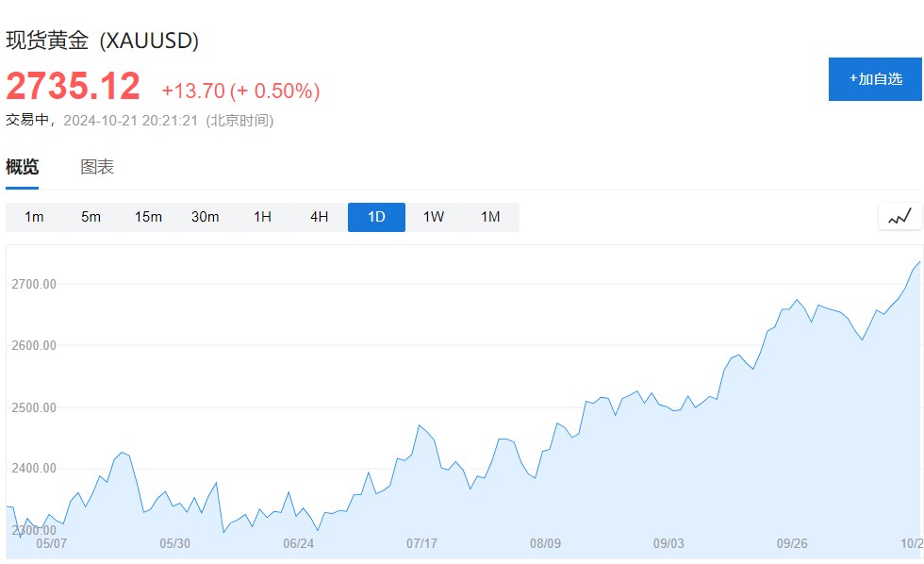This screenshot has height=564, width=924.
Task: Set chart period to 1H
Action: [262, 217]
